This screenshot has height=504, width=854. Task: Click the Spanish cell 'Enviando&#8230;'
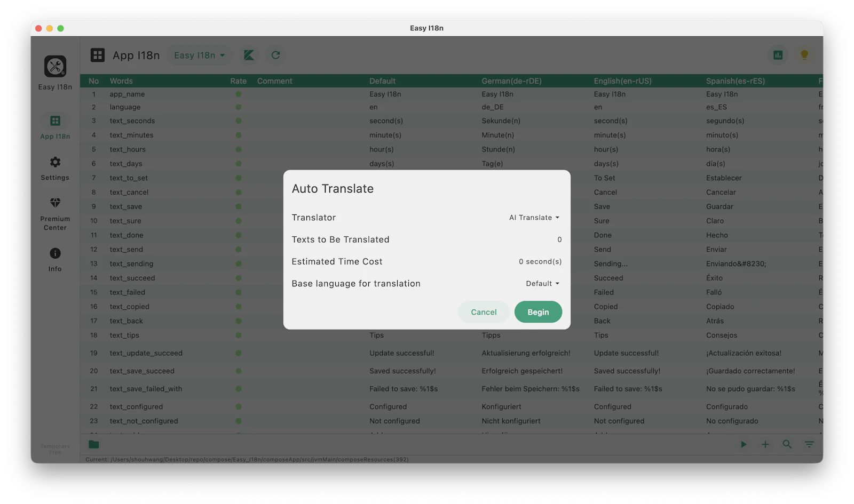tap(736, 263)
